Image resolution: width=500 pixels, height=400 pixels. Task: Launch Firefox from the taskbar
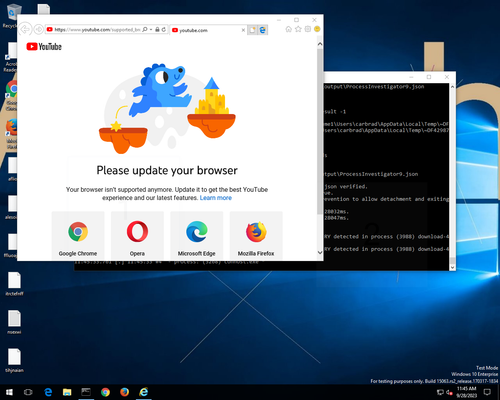(x=124, y=392)
